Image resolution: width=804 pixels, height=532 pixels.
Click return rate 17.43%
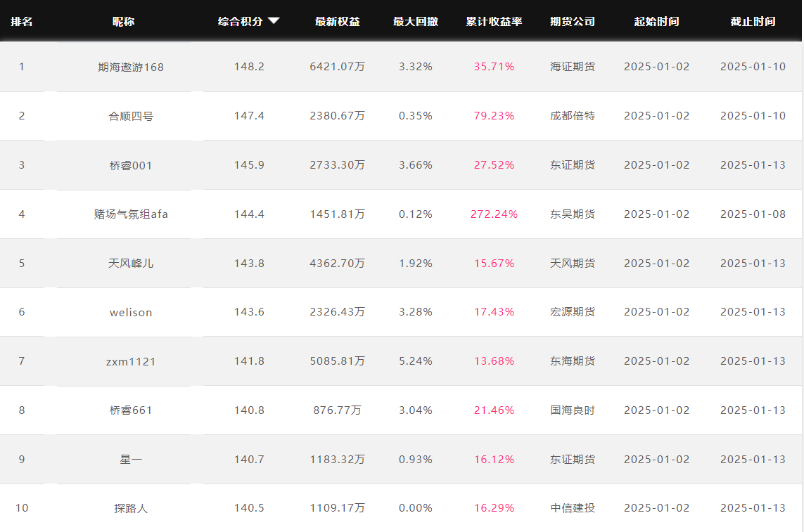point(494,312)
